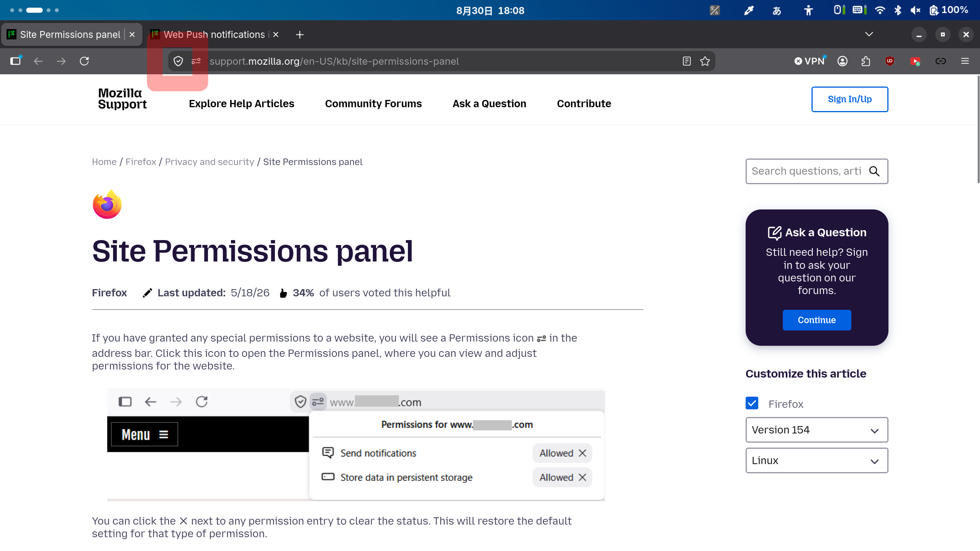Viewport: 980px width, 551px height.
Task: Open the red video downloader extension icon
Action: (915, 61)
